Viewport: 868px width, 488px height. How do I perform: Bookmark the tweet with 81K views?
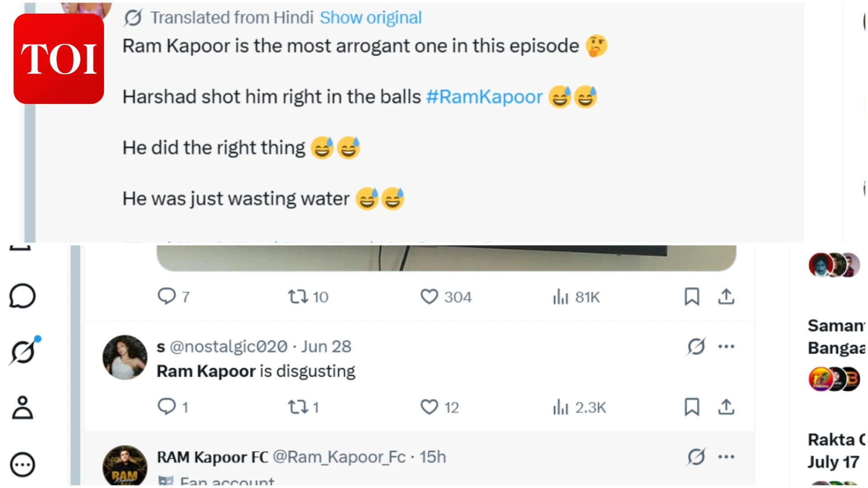click(x=692, y=297)
